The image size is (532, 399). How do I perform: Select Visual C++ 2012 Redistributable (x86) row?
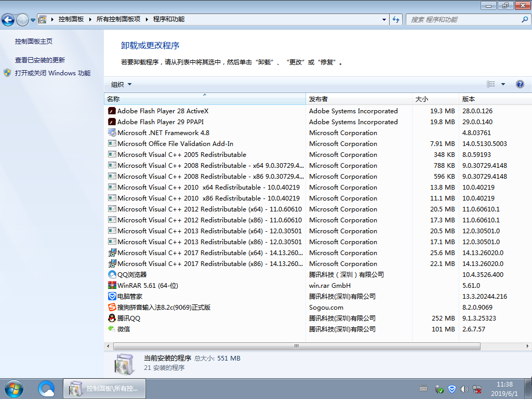tap(318, 220)
